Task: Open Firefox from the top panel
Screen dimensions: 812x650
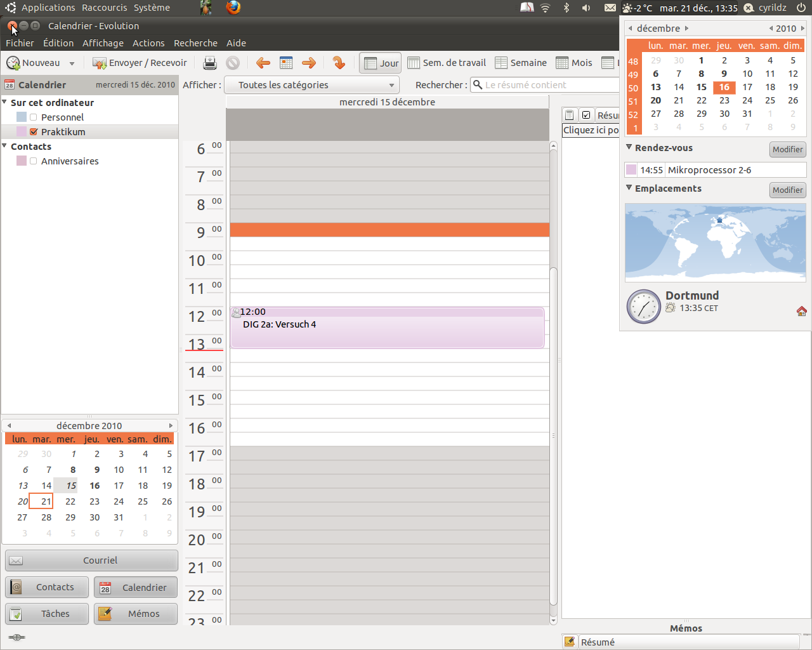Action: pos(233,8)
